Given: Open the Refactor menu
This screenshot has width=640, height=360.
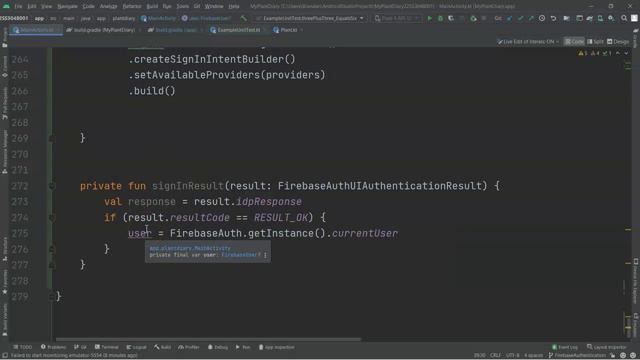Looking at the screenshot, I should click(x=132, y=7).
